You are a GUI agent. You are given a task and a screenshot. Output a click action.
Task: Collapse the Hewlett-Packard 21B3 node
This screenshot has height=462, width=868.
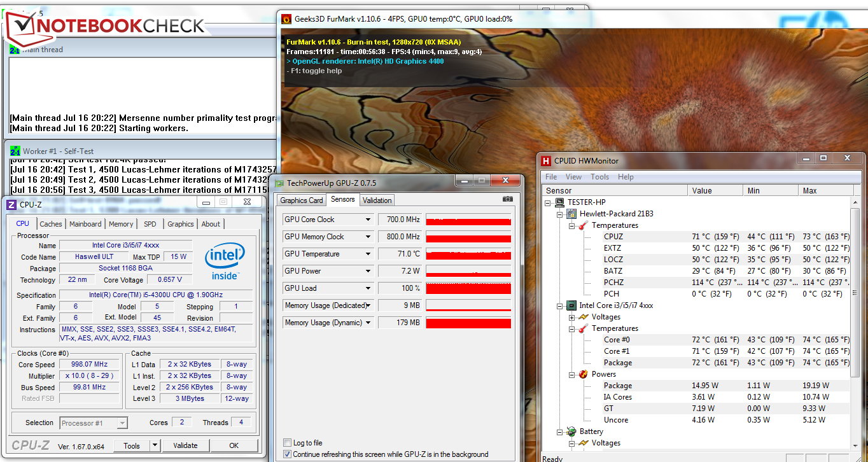coord(561,214)
